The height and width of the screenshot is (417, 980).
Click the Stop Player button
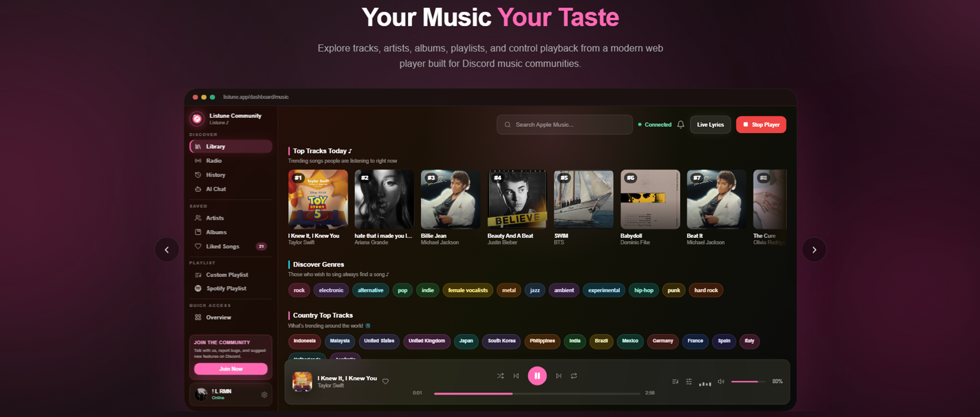(761, 125)
